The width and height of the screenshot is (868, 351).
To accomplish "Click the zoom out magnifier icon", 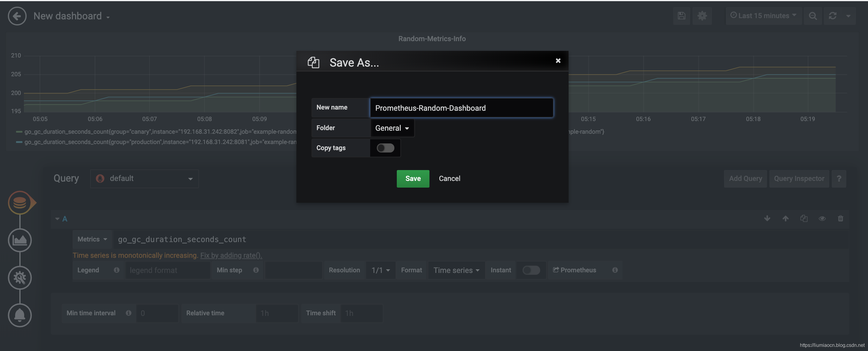I will (812, 16).
